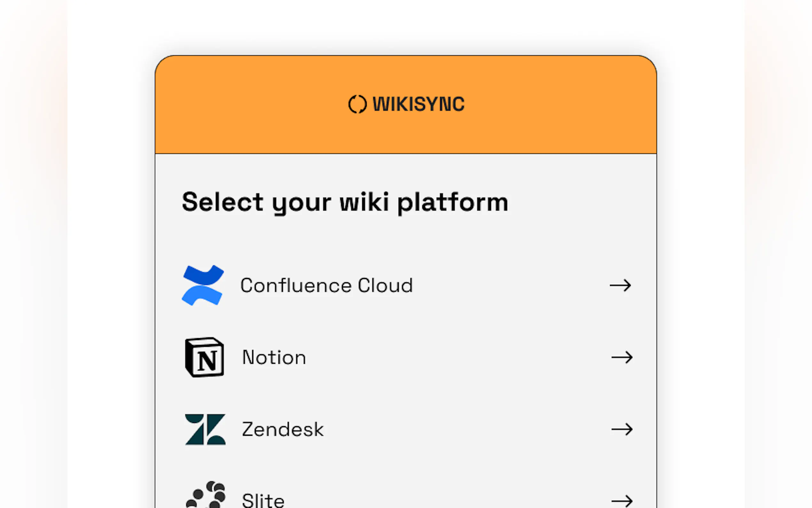Image resolution: width=812 pixels, height=508 pixels.
Task: Pick Slite from the platform list
Action: 622,501
